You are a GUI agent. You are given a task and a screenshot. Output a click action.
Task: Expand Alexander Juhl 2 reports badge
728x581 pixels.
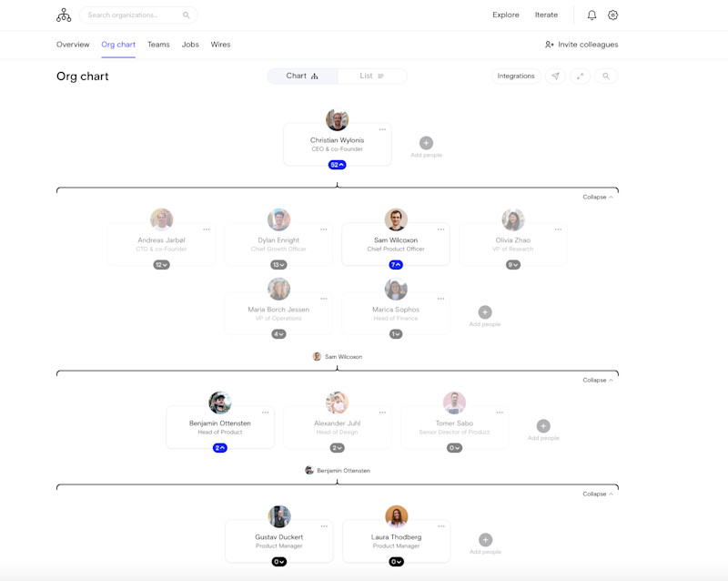click(337, 448)
